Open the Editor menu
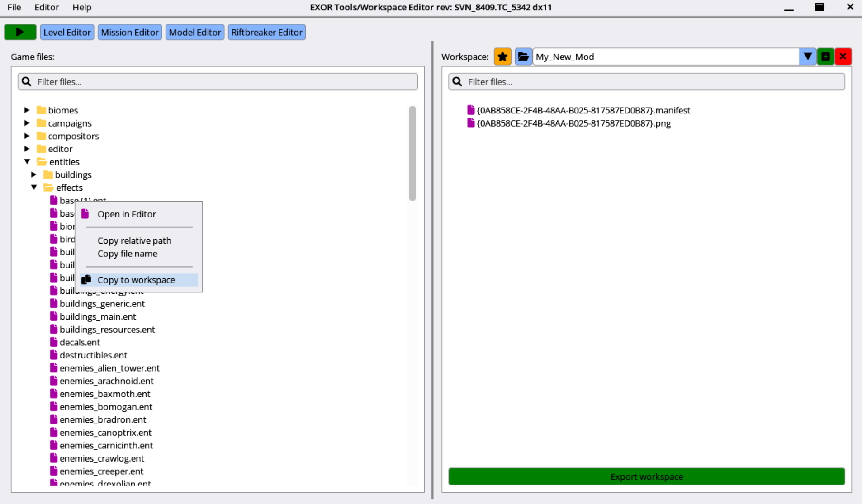The width and height of the screenshot is (862, 504). click(x=47, y=7)
